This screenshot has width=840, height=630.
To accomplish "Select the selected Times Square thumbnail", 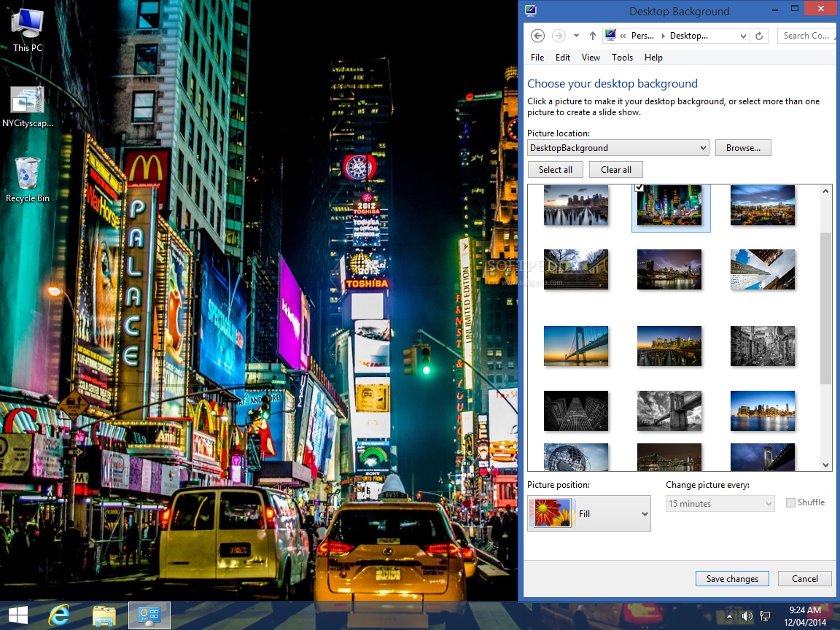I will [669, 206].
